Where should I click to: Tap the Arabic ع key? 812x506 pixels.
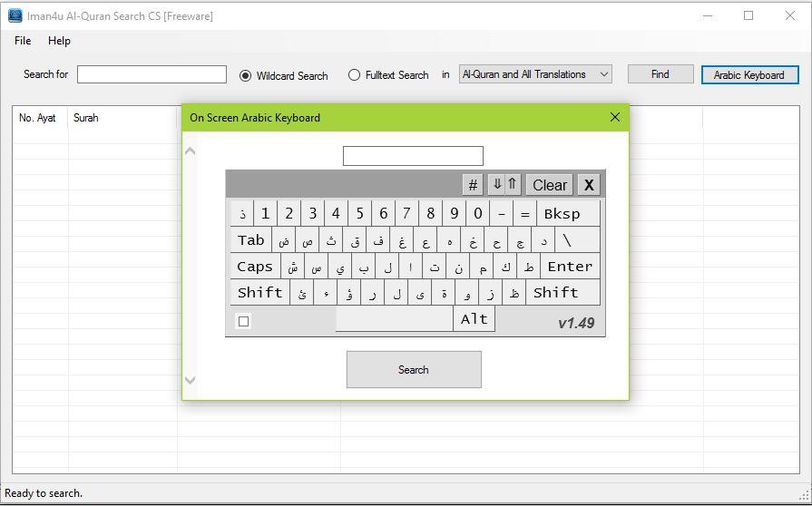tap(426, 240)
